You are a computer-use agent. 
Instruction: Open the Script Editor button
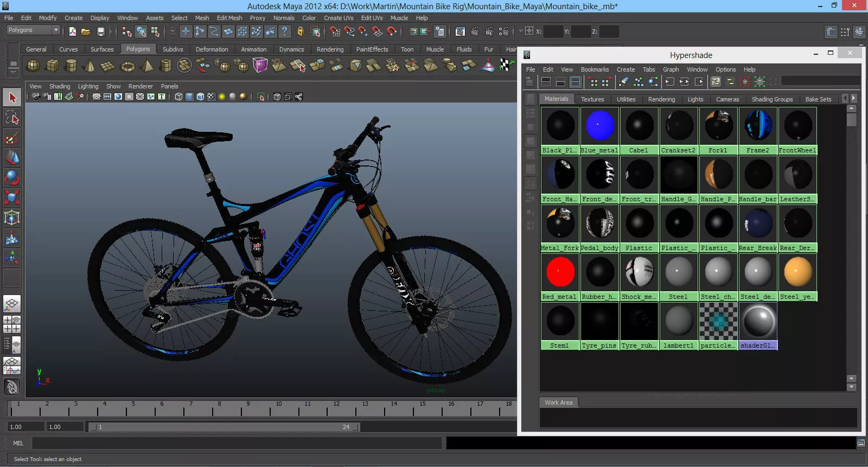tap(861, 443)
